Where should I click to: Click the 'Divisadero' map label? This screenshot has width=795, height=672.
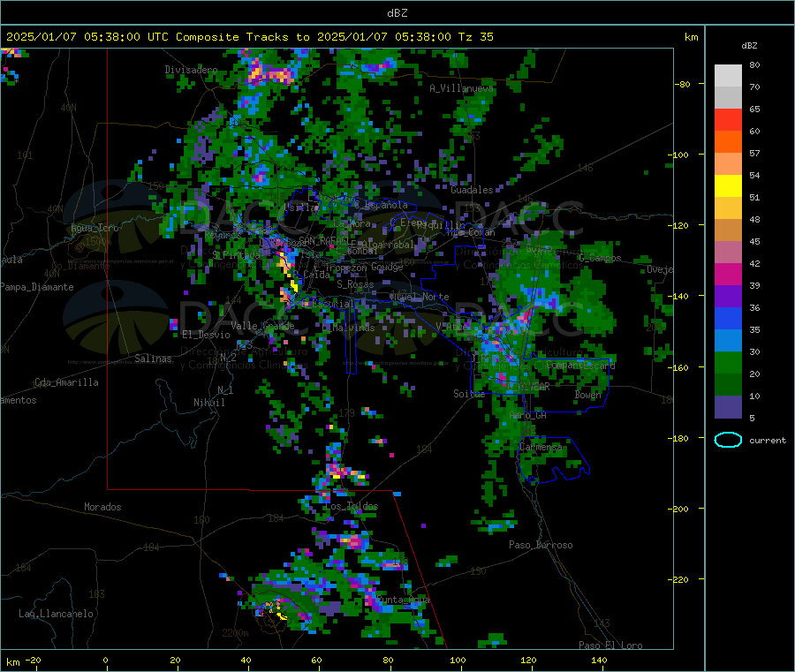click(x=191, y=70)
